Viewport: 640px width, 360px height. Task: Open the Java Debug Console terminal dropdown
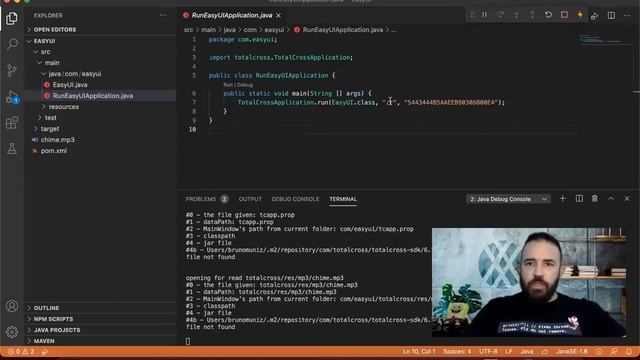pyautogui.click(x=508, y=199)
